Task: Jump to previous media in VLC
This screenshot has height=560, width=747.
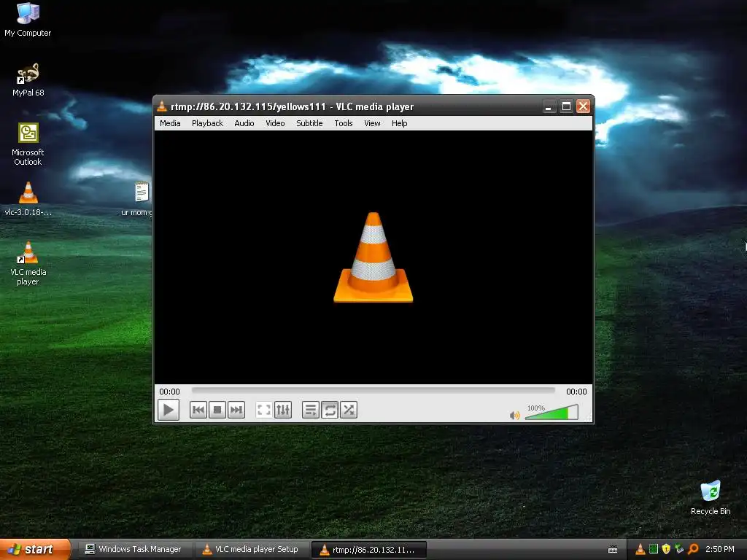Action: pos(198,410)
